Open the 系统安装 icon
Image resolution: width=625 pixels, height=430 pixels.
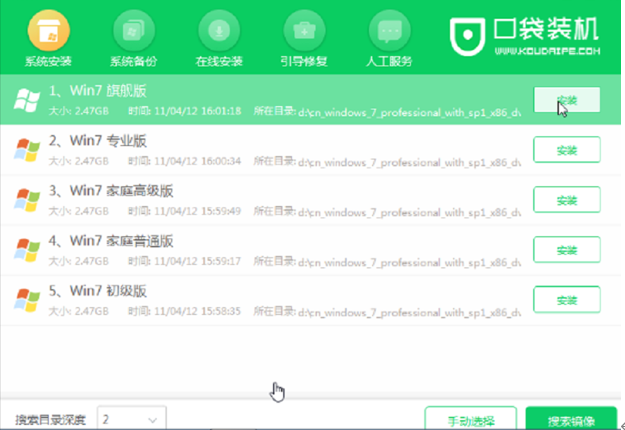click(x=49, y=31)
